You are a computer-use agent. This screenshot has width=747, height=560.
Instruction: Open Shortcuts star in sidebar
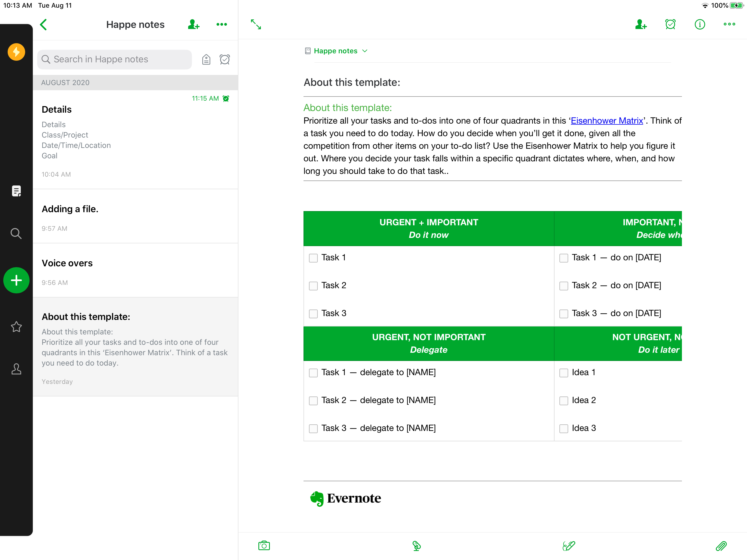16,326
